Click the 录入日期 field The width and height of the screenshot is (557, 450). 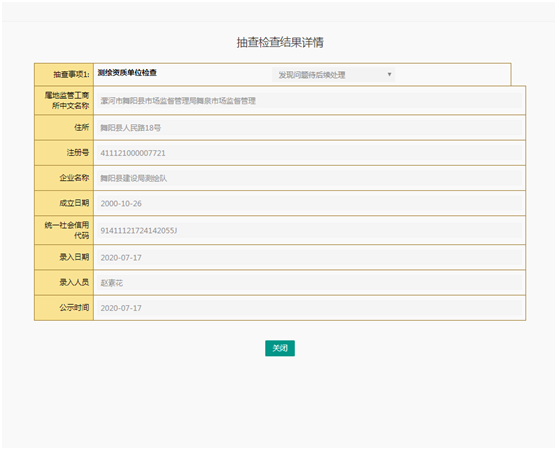point(309,257)
